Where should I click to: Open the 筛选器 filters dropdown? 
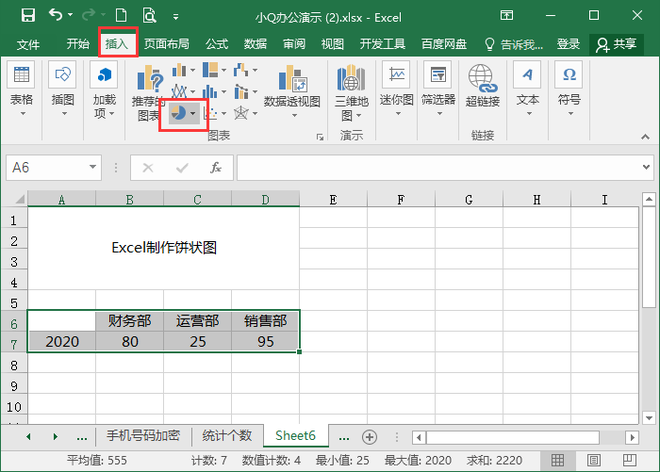coord(438,90)
